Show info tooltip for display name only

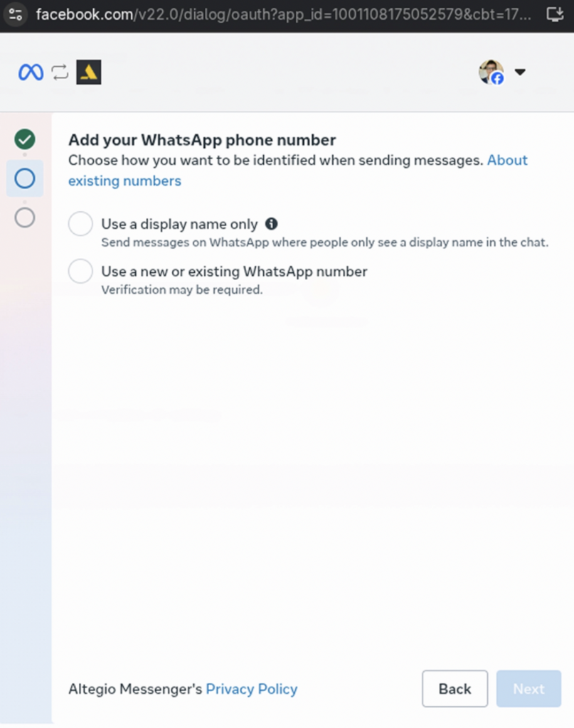[x=271, y=224]
